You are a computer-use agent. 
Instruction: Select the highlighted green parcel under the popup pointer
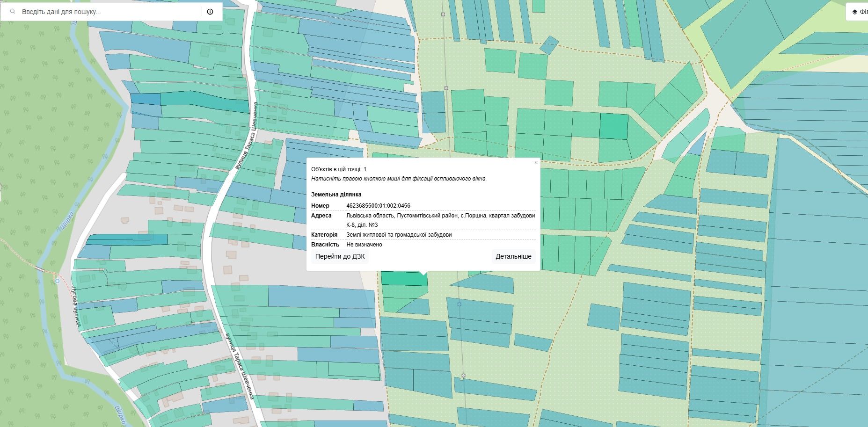click(x=404, y=278)
